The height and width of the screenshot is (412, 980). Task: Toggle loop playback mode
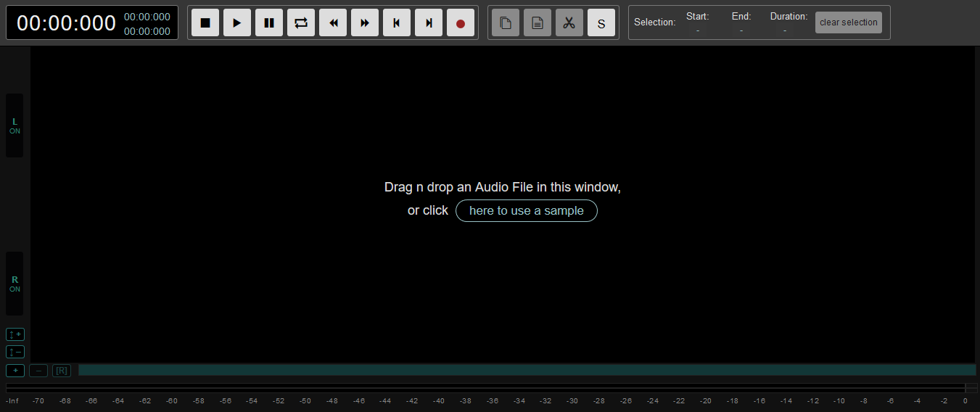point(301,23)
